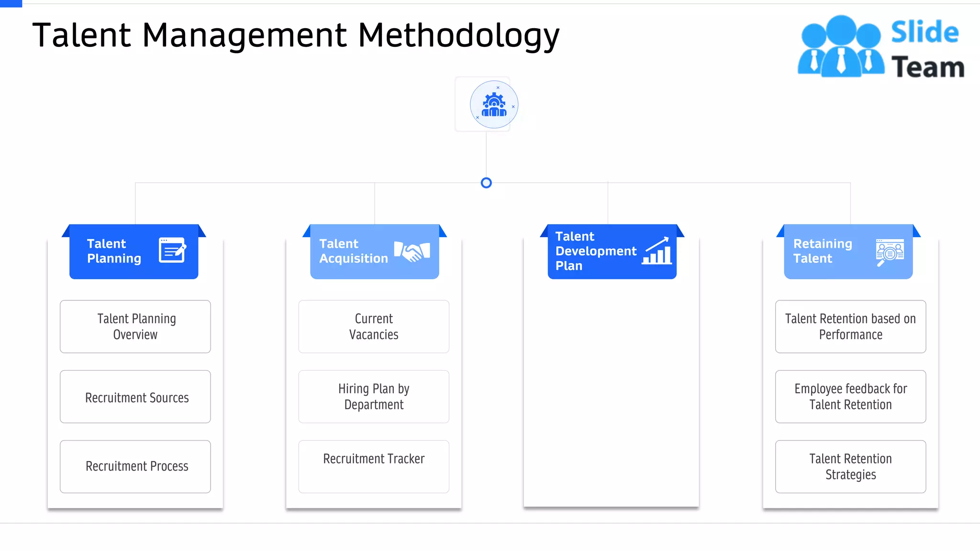Select the Retaining Talent header tab

(x=848, y=252)
